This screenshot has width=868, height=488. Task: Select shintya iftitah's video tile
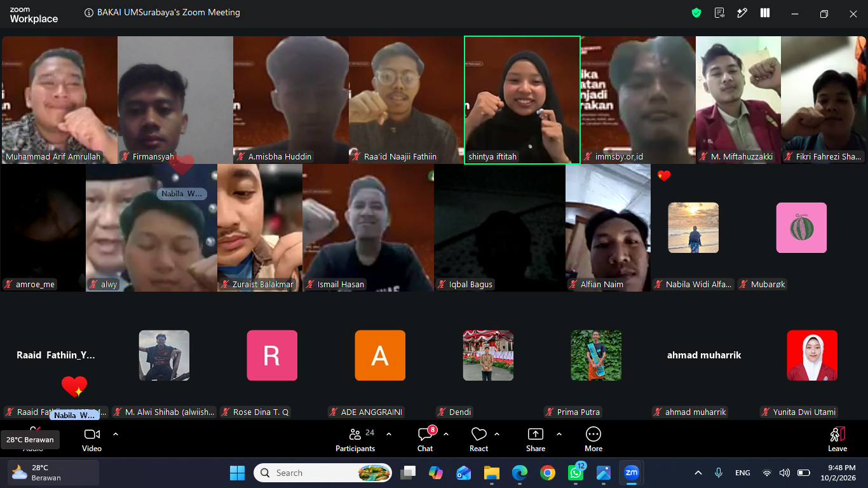pyautogui.click(x=522, y=100)
